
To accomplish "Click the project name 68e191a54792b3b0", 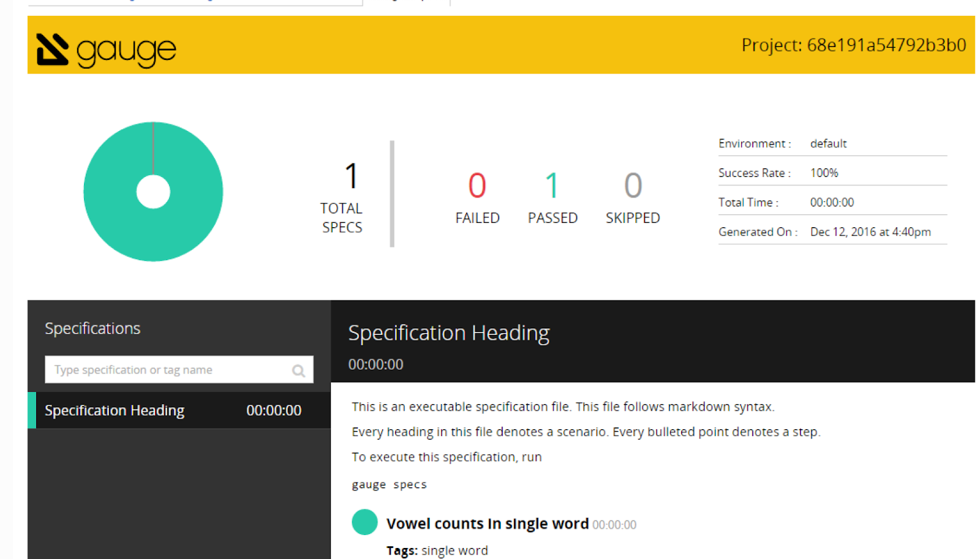I will (x=886, y=45).
